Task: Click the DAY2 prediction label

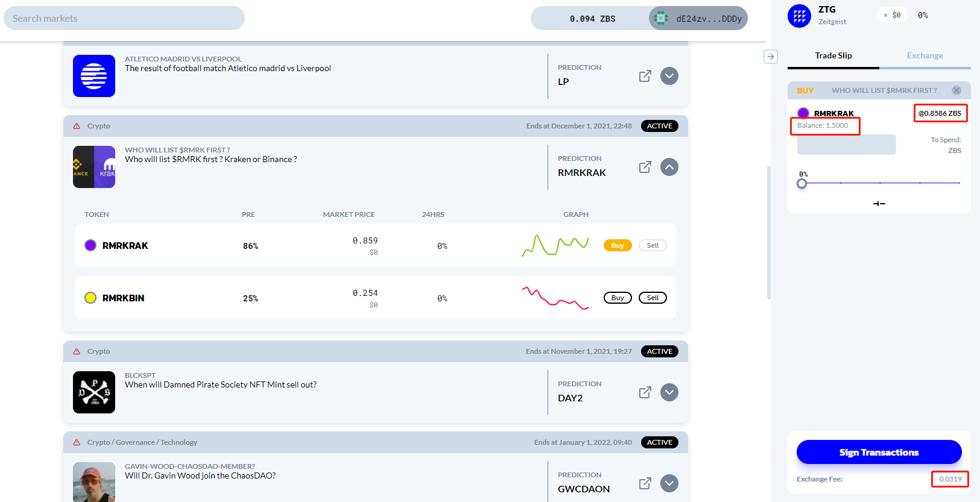Action: point(570,398)
